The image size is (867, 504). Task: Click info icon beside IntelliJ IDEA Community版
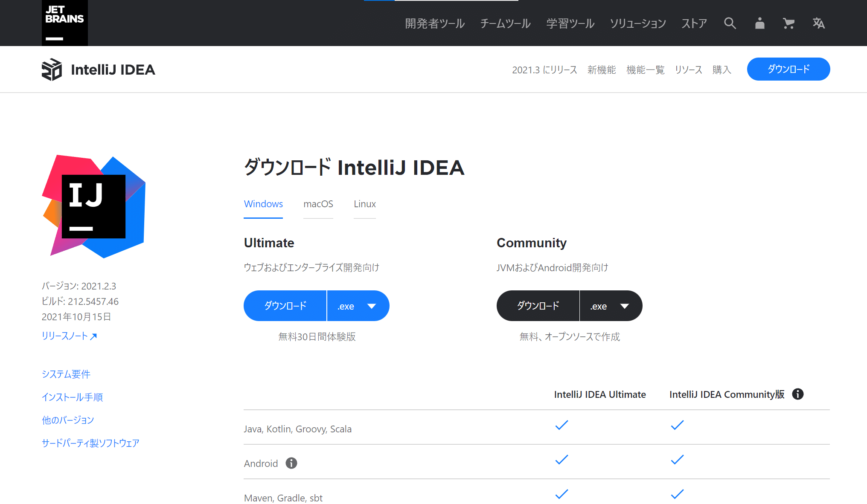point(798,394)
